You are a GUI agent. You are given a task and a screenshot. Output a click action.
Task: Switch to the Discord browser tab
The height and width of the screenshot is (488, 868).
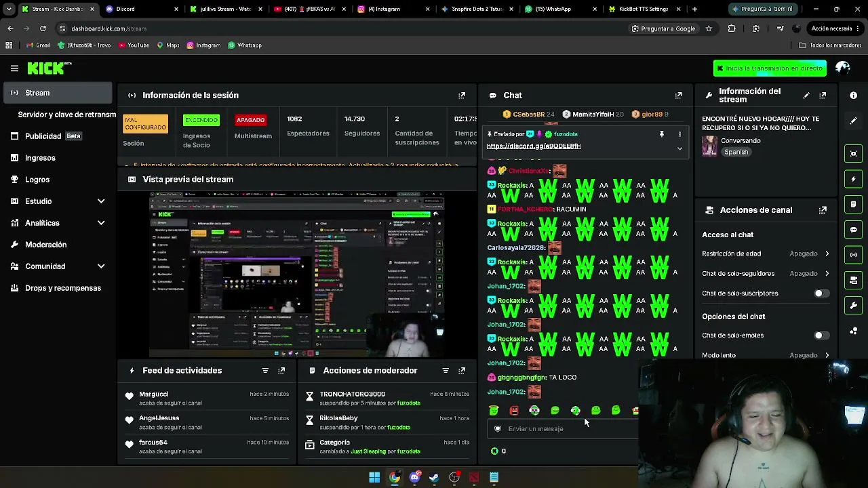142,9
